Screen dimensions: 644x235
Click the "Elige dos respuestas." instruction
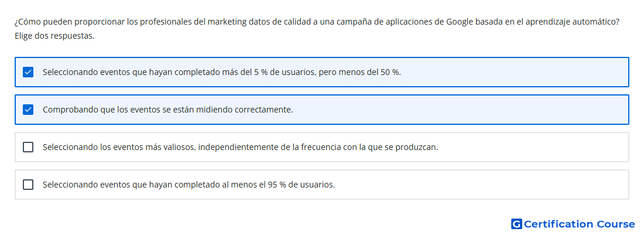tap(54, 36)
